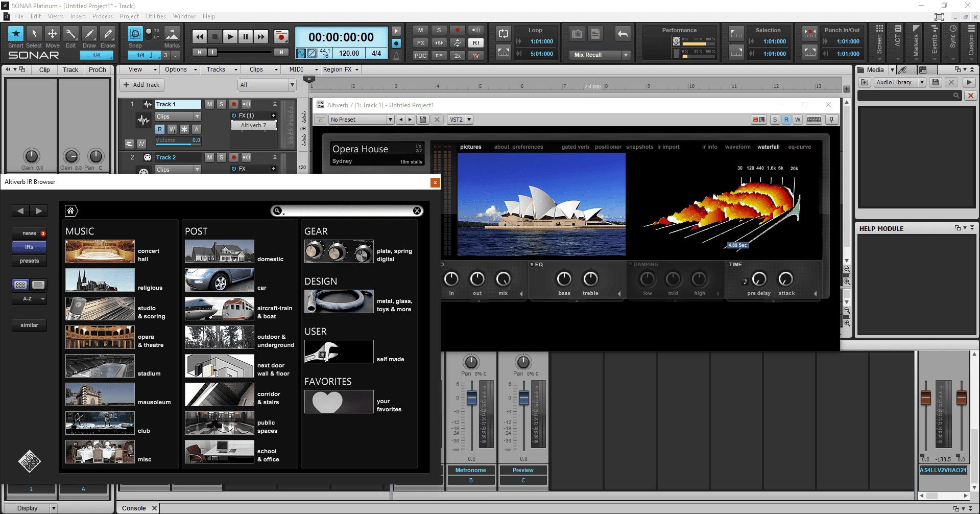
Task: Select the Move tool
Action: (53, 34)
